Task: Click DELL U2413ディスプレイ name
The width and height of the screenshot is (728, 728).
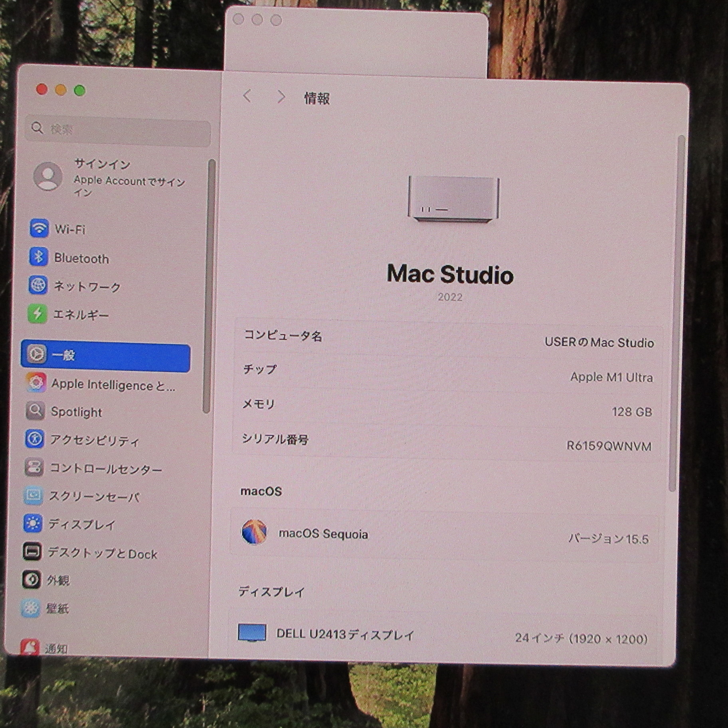Action: (x=345, y=634)
